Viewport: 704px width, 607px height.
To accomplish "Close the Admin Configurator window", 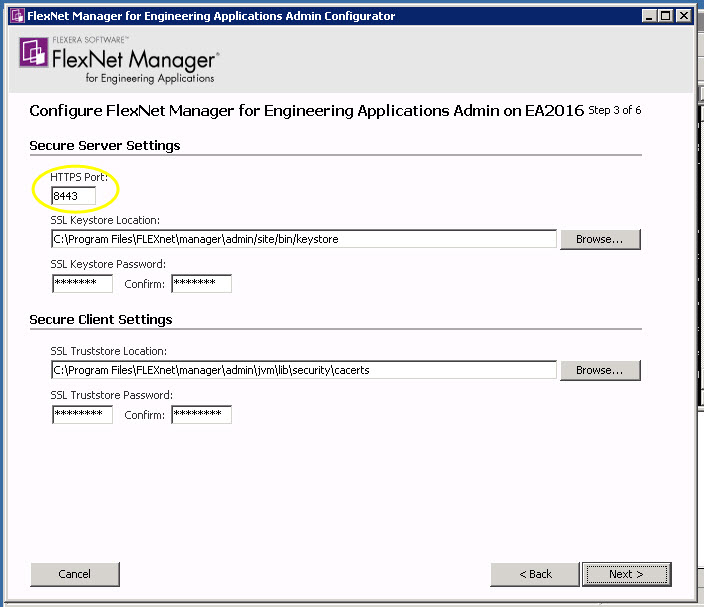I will coord(683,16).
